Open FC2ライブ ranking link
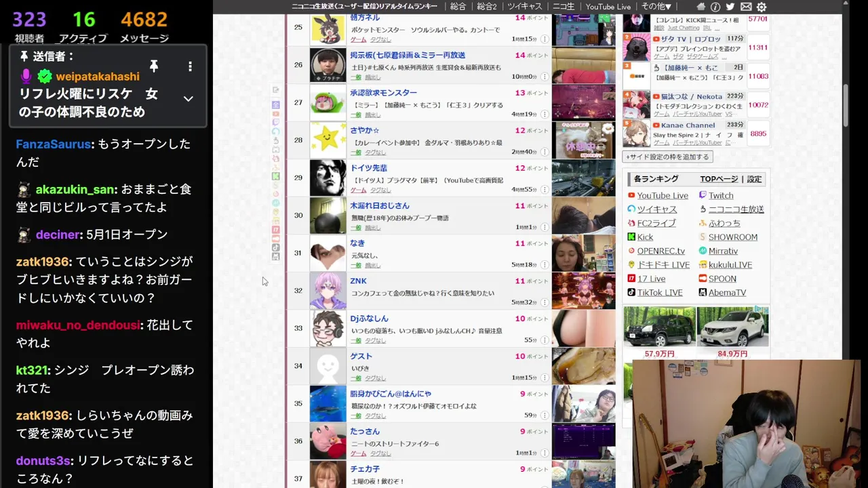The image size is (868, 488). pyautogui.click(x=656, y=223)
